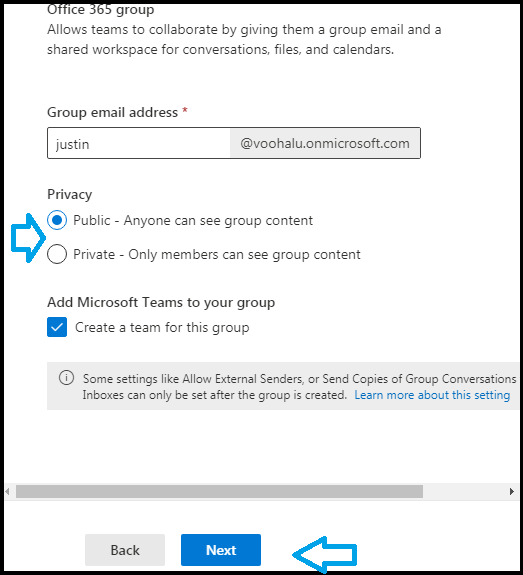This screenshot has height=575, width=523.
Task: Click the horizontal scrollbar right arrow
Action: [x=512, y=491]
